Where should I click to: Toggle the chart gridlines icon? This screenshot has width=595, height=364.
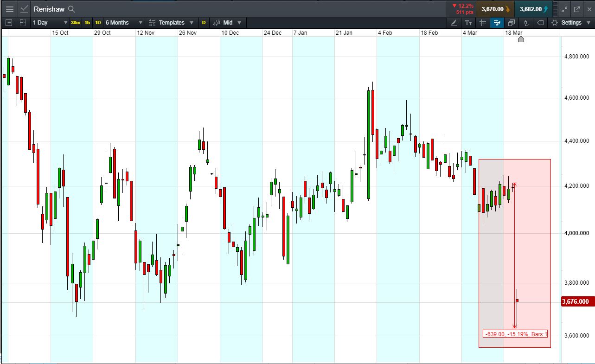(483, 22)
